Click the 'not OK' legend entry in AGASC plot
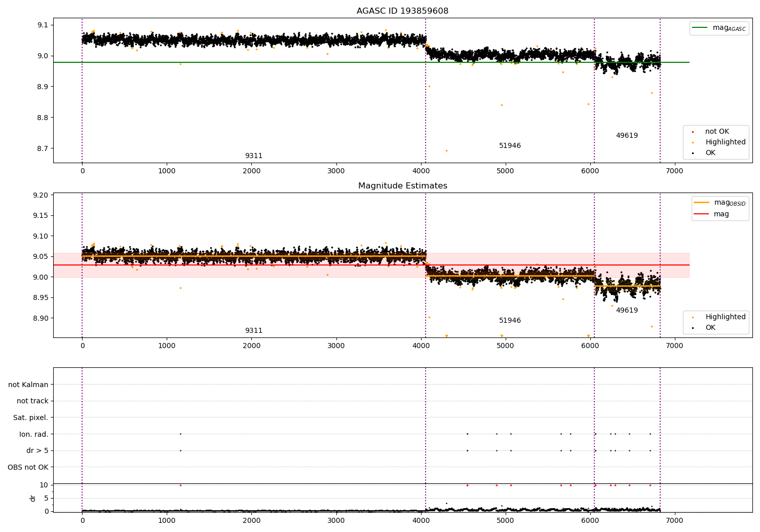 tap(710, 132)
